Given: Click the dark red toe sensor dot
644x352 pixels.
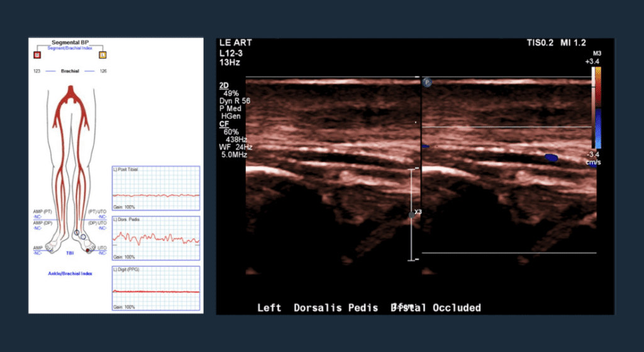Looking at the screenshot, I should click(87, 251).
